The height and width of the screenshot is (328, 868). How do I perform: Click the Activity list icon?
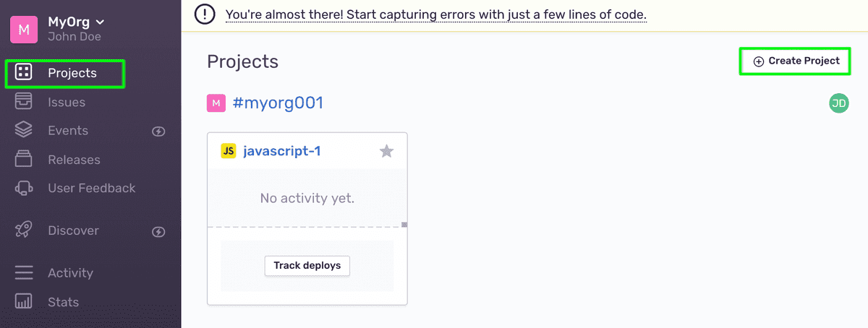coord(24,273)
